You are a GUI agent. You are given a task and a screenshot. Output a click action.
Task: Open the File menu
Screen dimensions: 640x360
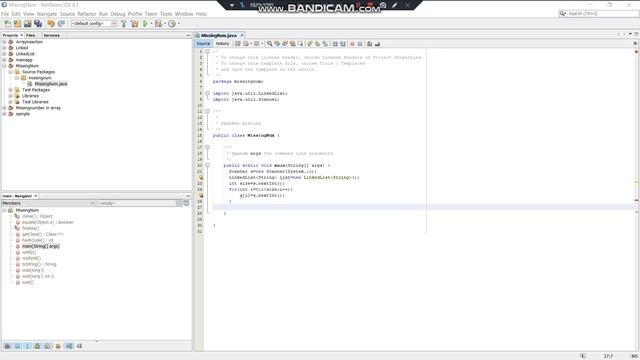pyautogui.click(x=5, y=14)
